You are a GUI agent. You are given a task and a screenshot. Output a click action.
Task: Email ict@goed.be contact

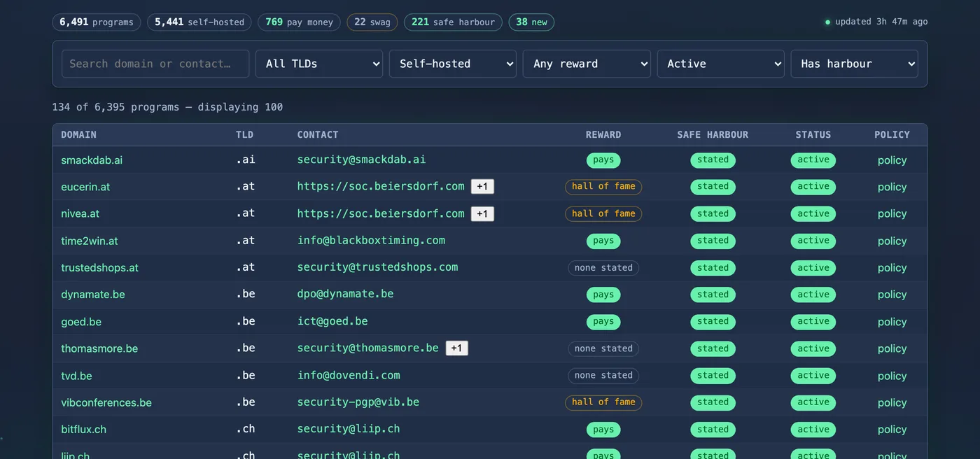tap(332, 321)
